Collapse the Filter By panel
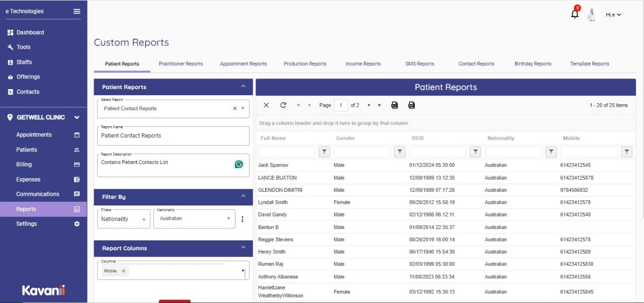 pos(243,196)
